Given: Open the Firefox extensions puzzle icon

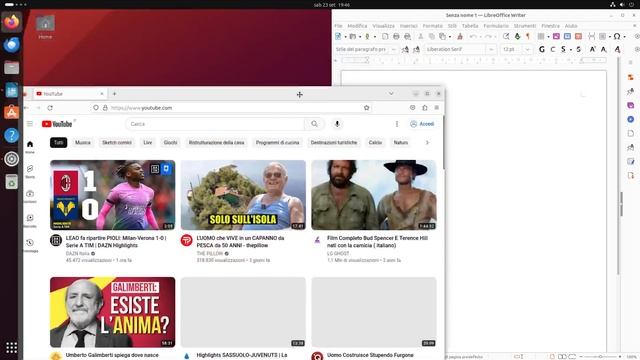Looking at the screenshot, I should pos(424,108).
